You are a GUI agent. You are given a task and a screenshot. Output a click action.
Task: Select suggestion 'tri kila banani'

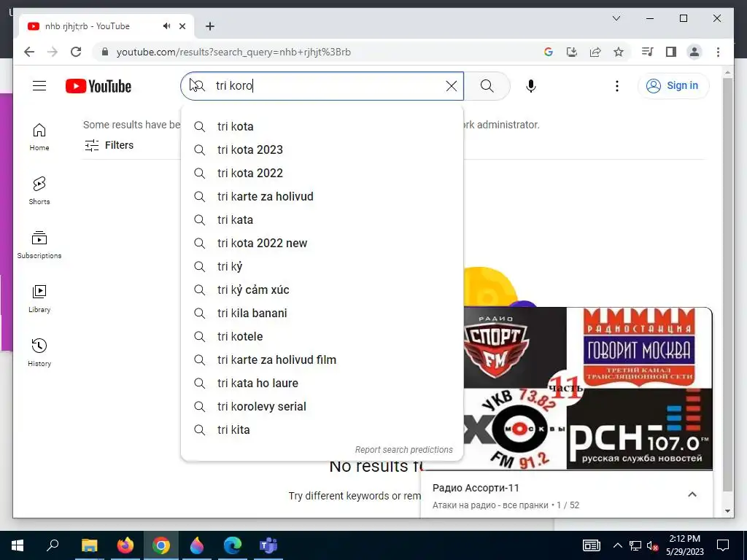click(x=322, y=314)
